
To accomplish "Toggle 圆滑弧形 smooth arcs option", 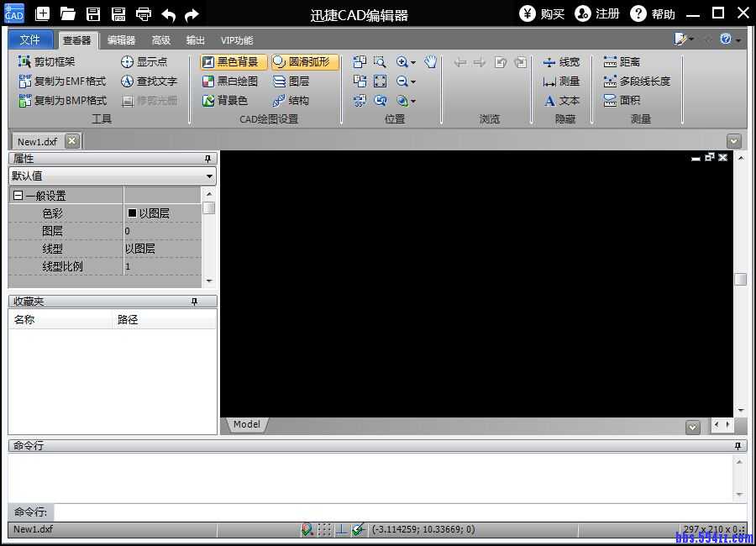I will [302, 62].
